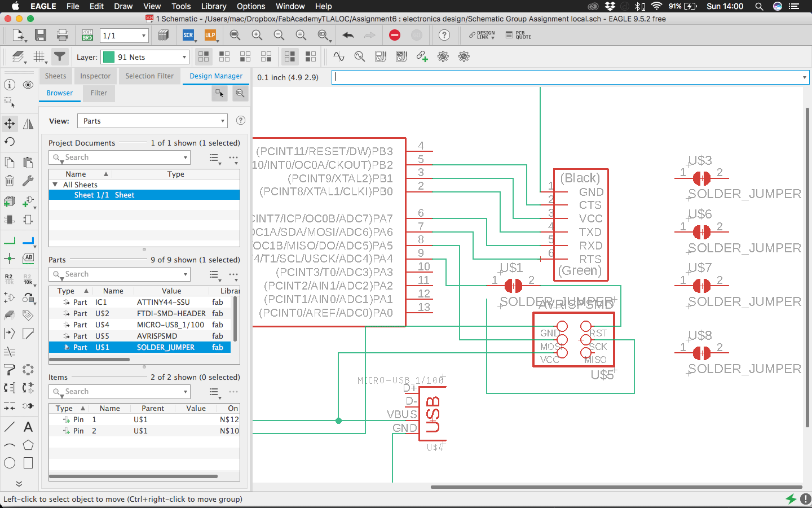
Task: Collapse the All Sheets tree node
Action: [x=55, y=185]
